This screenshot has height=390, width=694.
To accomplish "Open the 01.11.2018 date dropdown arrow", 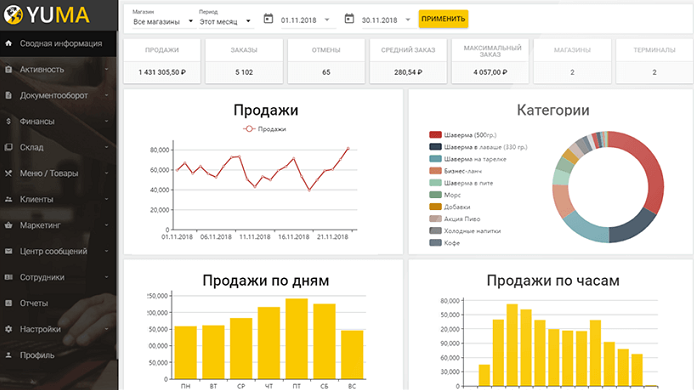I will click(x=327, y=20).
